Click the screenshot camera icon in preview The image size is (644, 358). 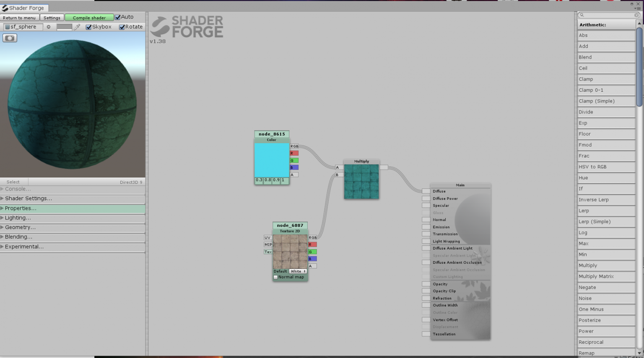pos(10,38)
